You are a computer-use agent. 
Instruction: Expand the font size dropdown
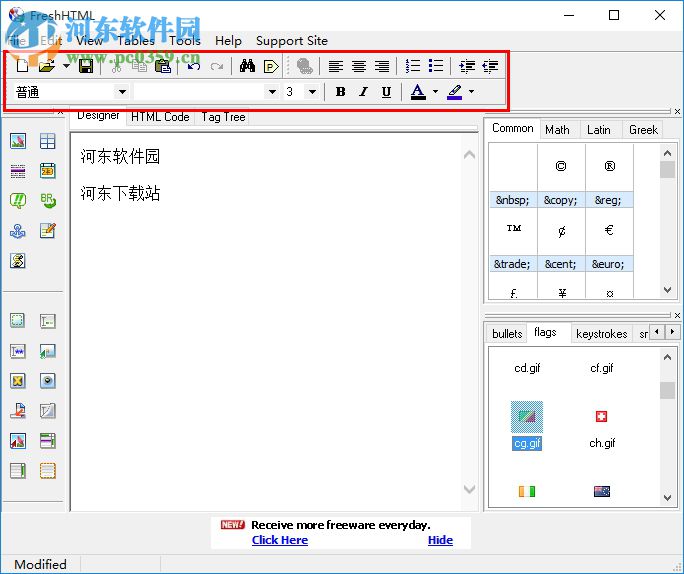(x=312, y=92)
